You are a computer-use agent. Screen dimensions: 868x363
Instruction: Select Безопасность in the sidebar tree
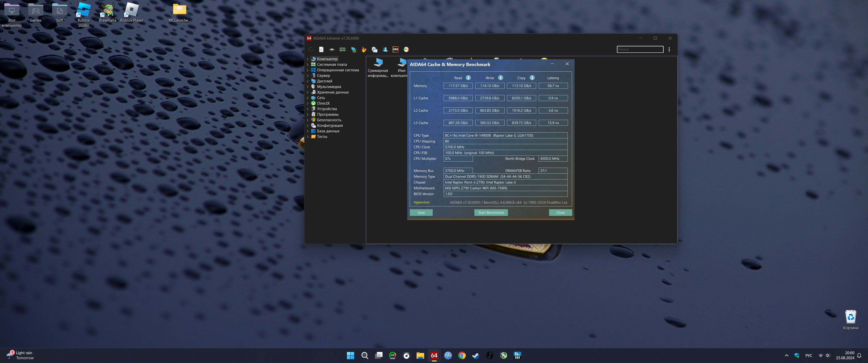pyautogui.click(x=329, y=120)
